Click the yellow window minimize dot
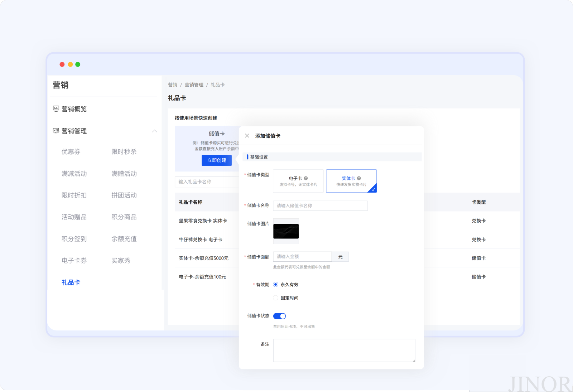The width and height of the screenshot is (573, 392). (70, 64)
